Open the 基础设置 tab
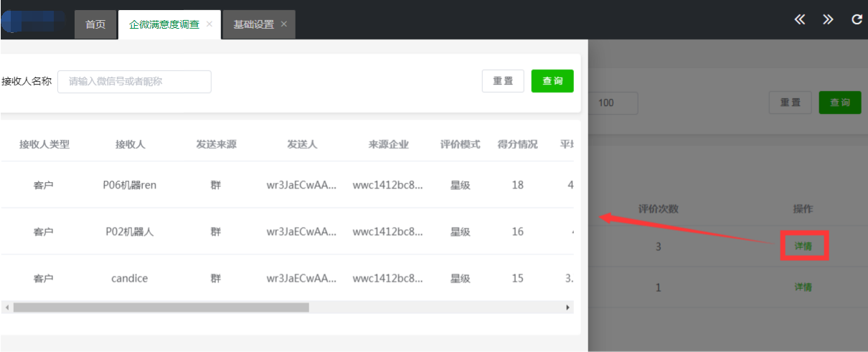The height and width of the screenshot is (352, 868). coord(253,24)
